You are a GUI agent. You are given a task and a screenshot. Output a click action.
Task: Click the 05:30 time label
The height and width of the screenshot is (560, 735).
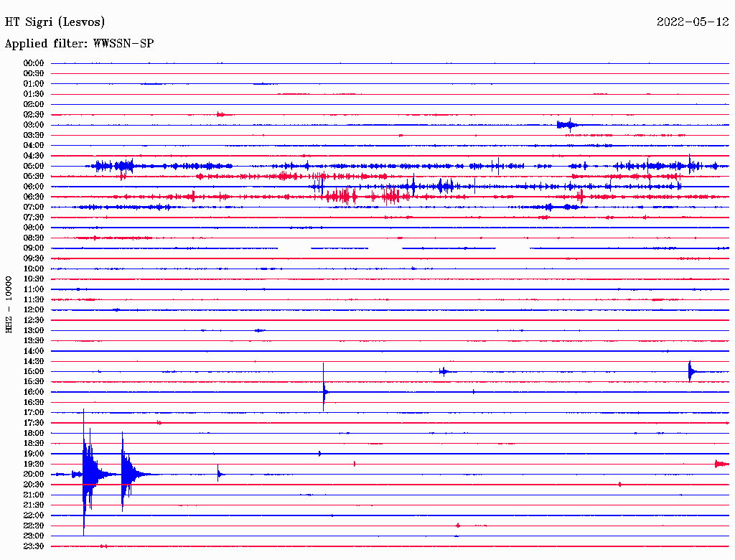tap(34, 176)
